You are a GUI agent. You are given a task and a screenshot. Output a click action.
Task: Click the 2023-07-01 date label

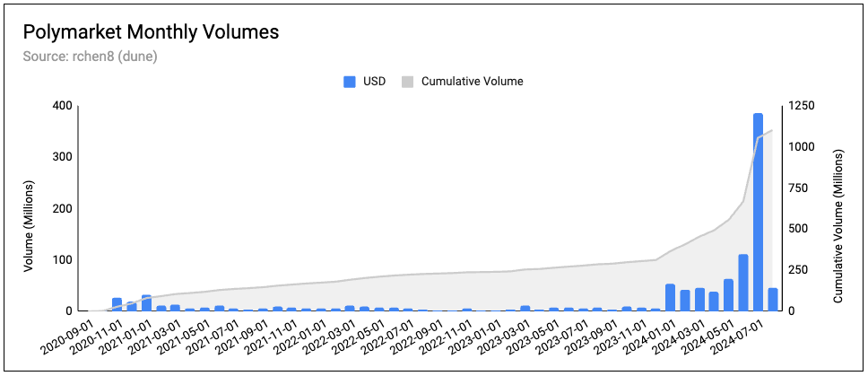coord(562,335)
